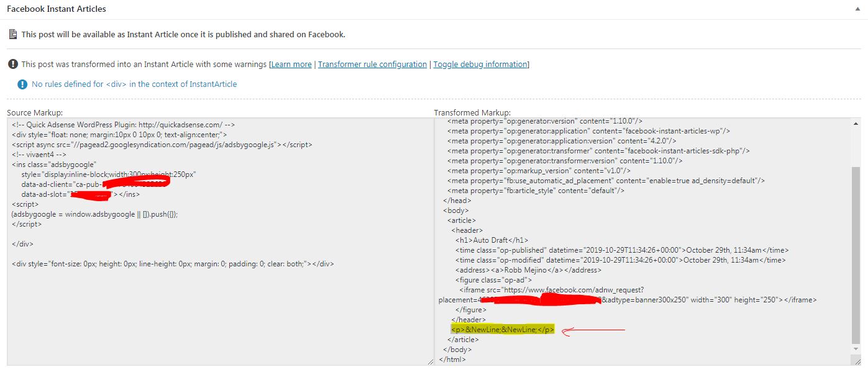Click the 'op:generator:application' facebook-instant-articles-wp line
Image resolution: width=868 pixels, height=375 pixels.
point(588,131)
